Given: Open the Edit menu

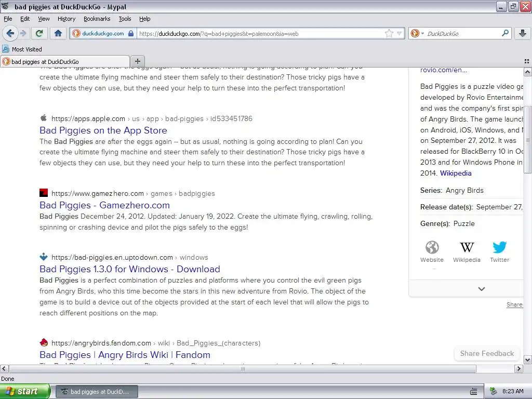Looking at the screenshot, I should point(25,19).
